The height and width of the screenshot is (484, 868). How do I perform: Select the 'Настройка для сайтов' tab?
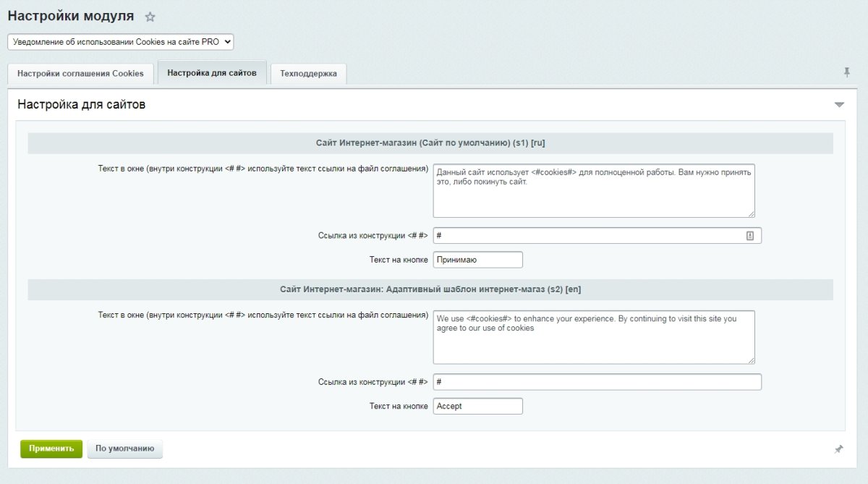(212, 72)
